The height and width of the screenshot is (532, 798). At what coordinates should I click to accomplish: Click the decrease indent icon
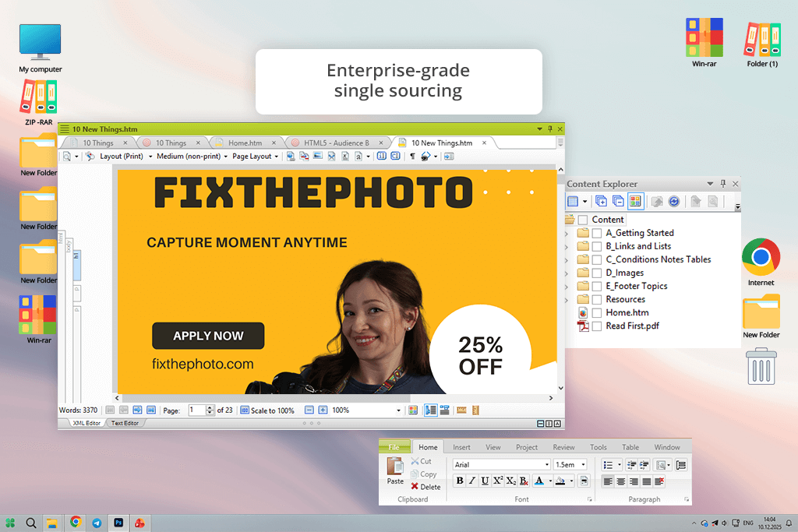[x=631, y=464]
